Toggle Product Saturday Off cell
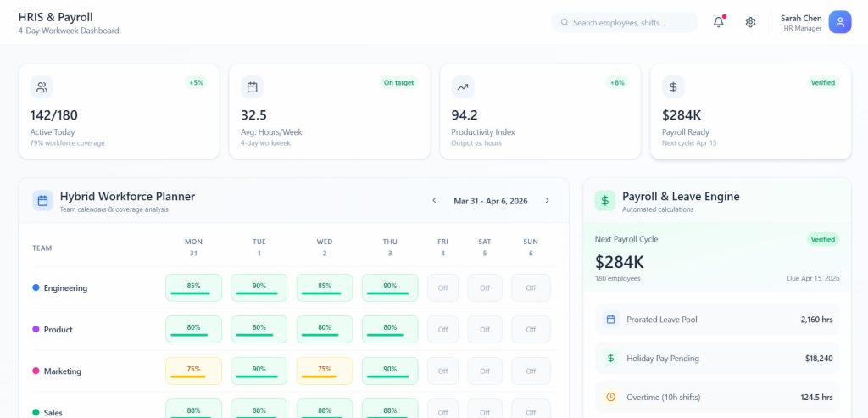Viewport: 868px width, 418px height. (x=484, y=329)
